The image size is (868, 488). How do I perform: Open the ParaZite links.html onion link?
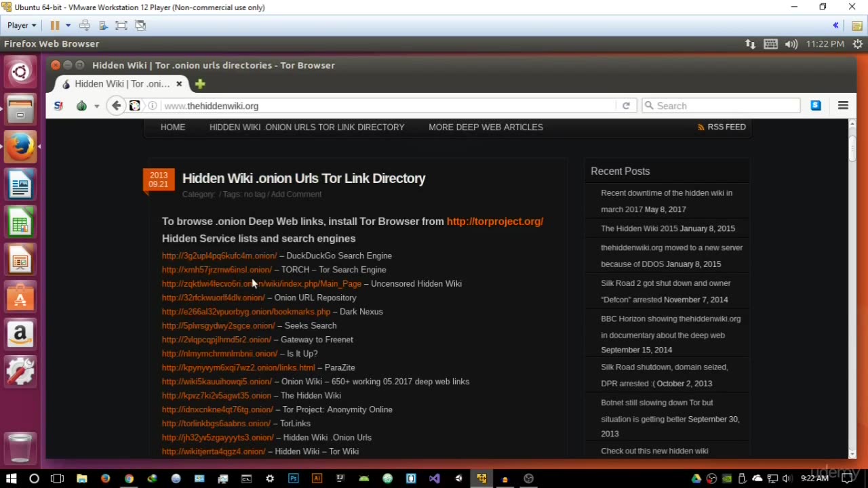[239, 367]
